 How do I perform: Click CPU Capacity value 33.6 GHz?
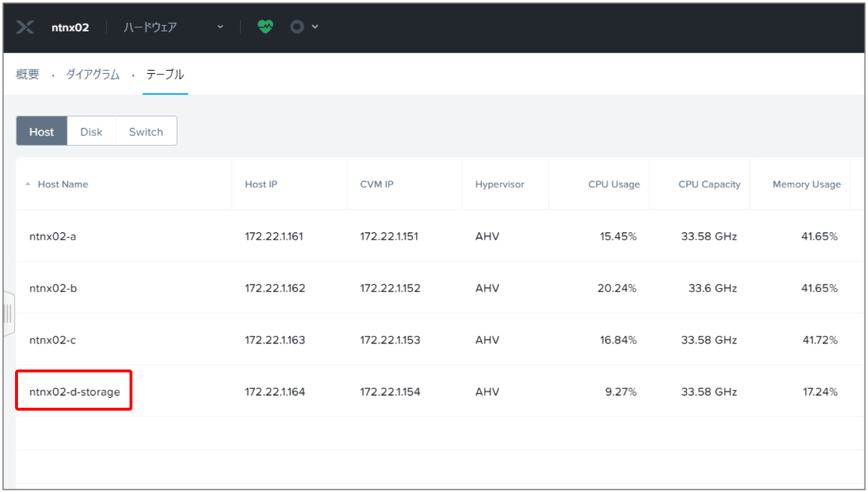coord(712,288)
